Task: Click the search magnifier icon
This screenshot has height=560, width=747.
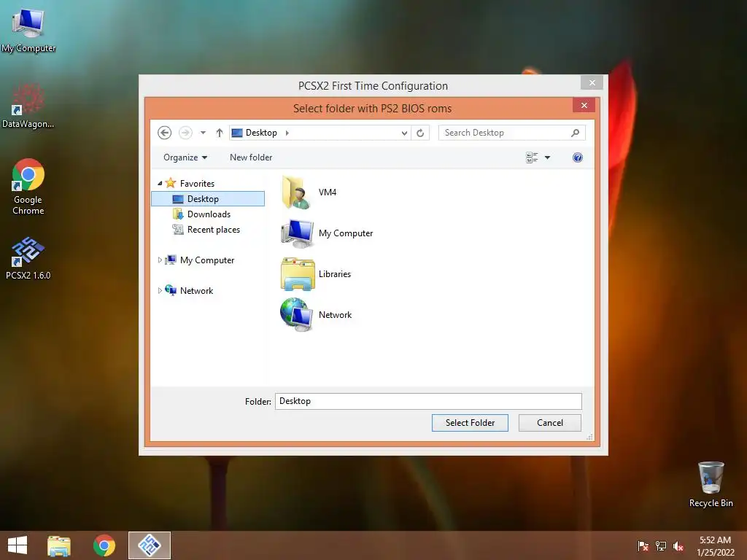Action: 575,133
